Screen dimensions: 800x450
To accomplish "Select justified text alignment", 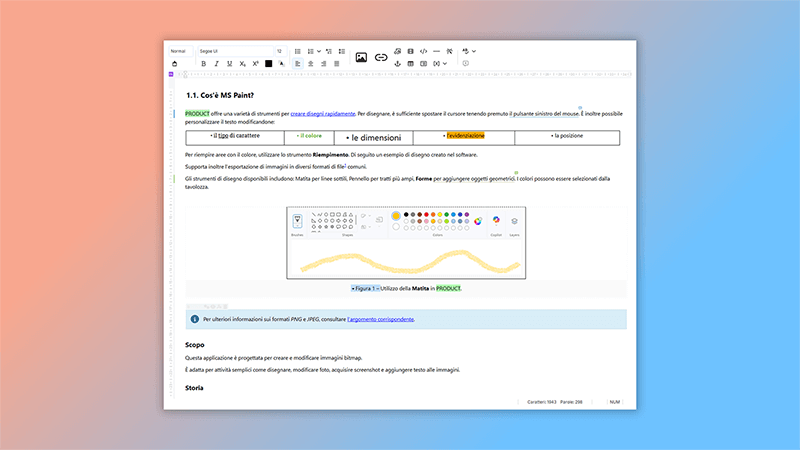I will tap(336, 64).
